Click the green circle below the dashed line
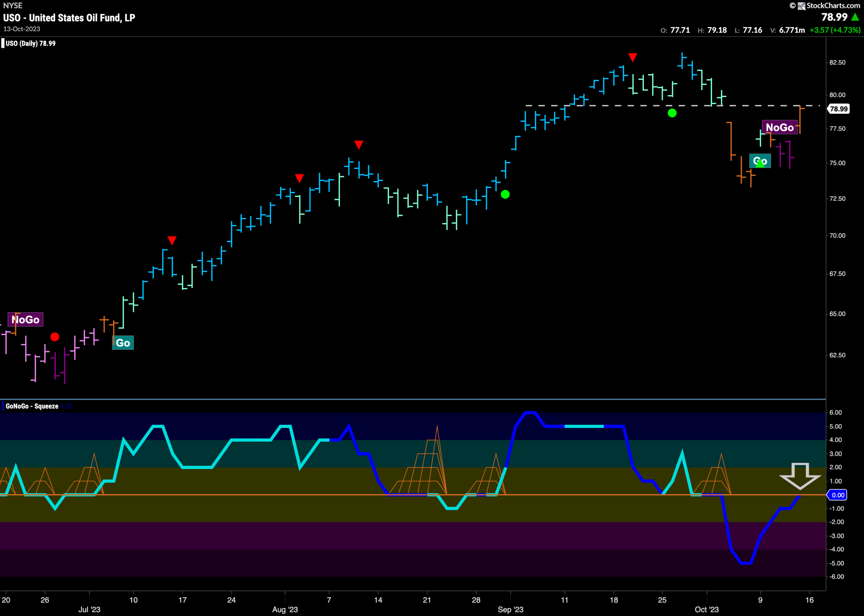The image size is (864, 616). (672, 113)
